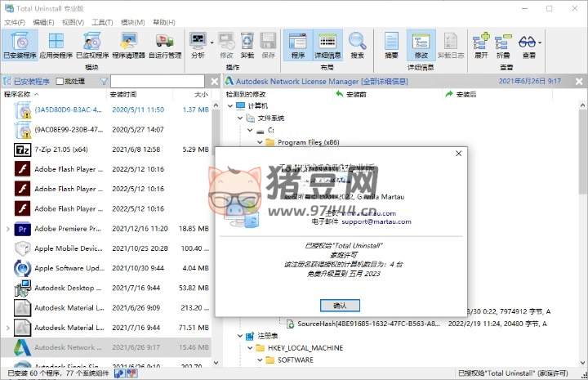588x380 pixels.
Task: Collapse the 计算机 tree node
Action: (x=229, y=106)
